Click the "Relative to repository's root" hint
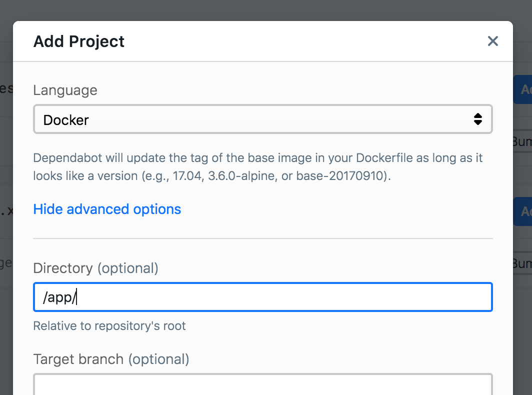 (109, 326)
